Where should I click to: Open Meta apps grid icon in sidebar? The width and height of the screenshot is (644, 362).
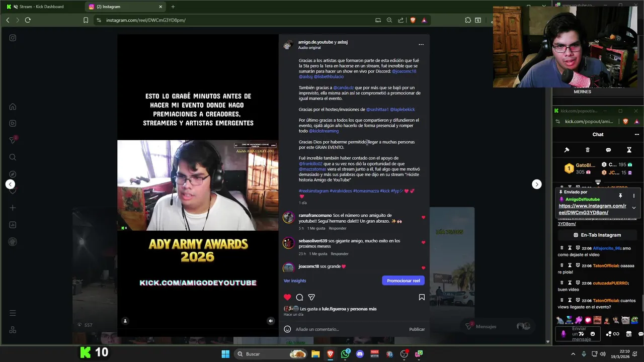point(13,330)
